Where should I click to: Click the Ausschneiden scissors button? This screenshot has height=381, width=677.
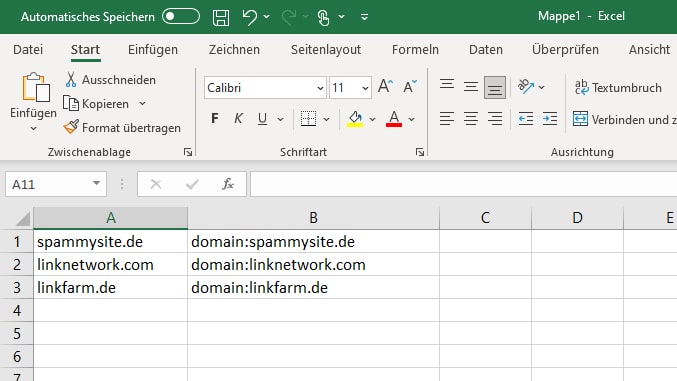111,80
